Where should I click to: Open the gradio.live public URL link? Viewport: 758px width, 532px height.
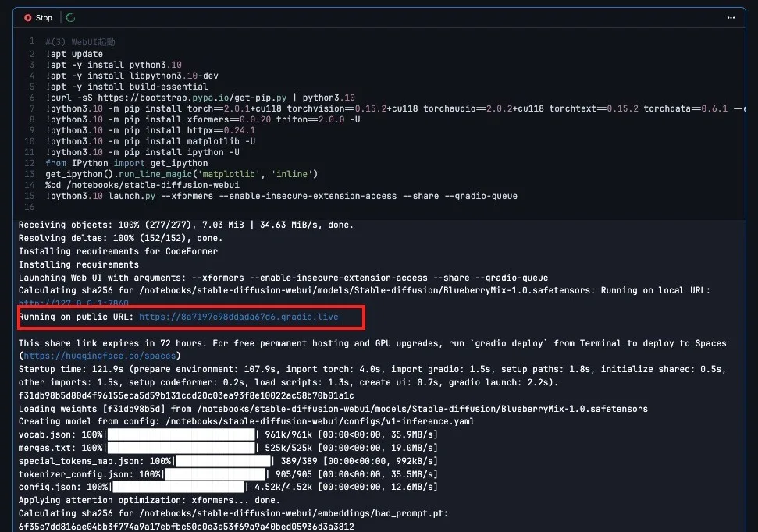coord(239,317)
